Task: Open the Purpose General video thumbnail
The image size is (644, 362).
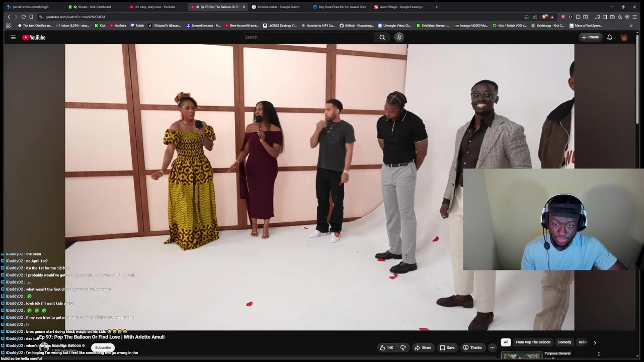Action: [521, 356]
